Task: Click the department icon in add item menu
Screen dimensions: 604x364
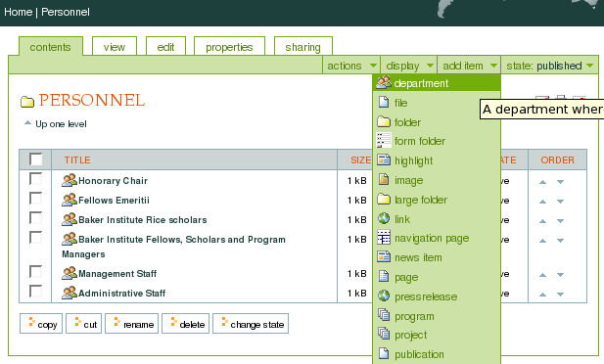Action: pos(384,82)
